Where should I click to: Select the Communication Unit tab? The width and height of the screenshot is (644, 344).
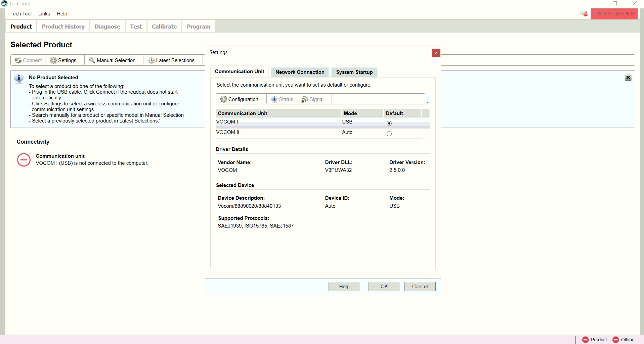coord(240,71)
